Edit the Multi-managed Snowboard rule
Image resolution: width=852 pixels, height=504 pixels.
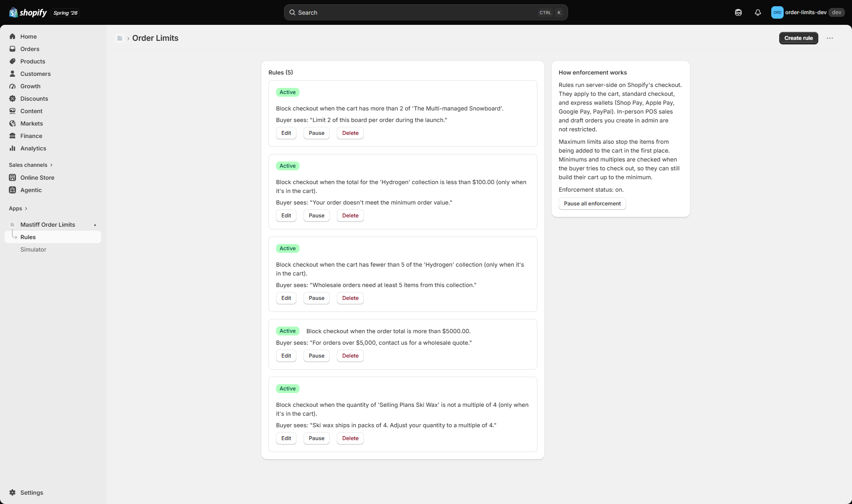(286, 133)
